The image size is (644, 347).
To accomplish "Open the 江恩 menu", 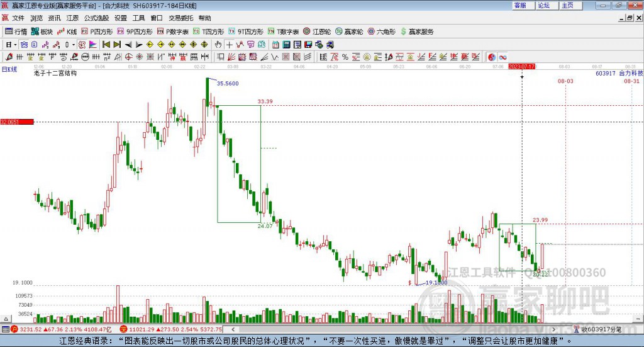I will 72,18.
